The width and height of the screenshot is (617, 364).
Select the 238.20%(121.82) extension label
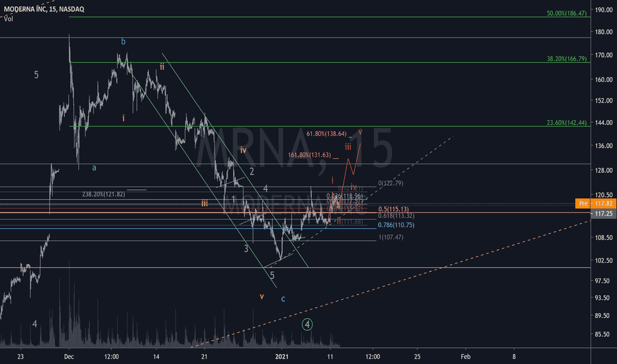[x=103, y=194]
